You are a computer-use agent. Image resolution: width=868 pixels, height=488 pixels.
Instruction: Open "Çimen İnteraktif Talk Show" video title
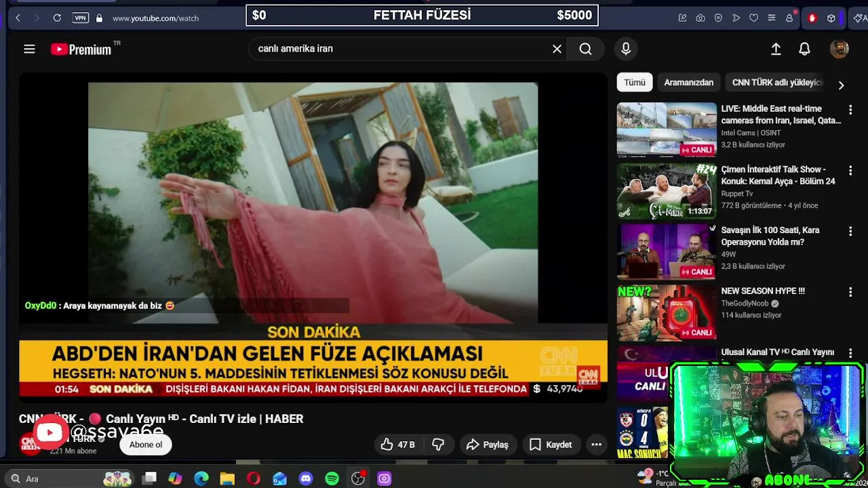click(x=778, y=176)
